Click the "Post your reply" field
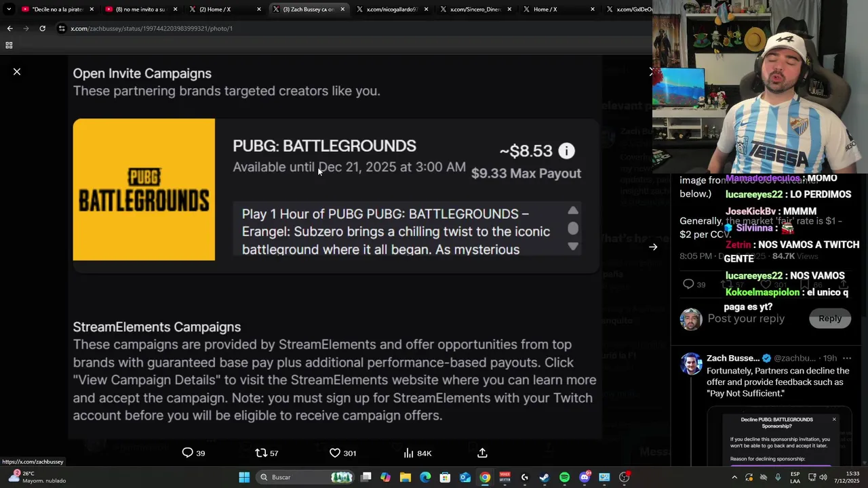Viewport: 868px width, 488px height. [x=746, y=319]
